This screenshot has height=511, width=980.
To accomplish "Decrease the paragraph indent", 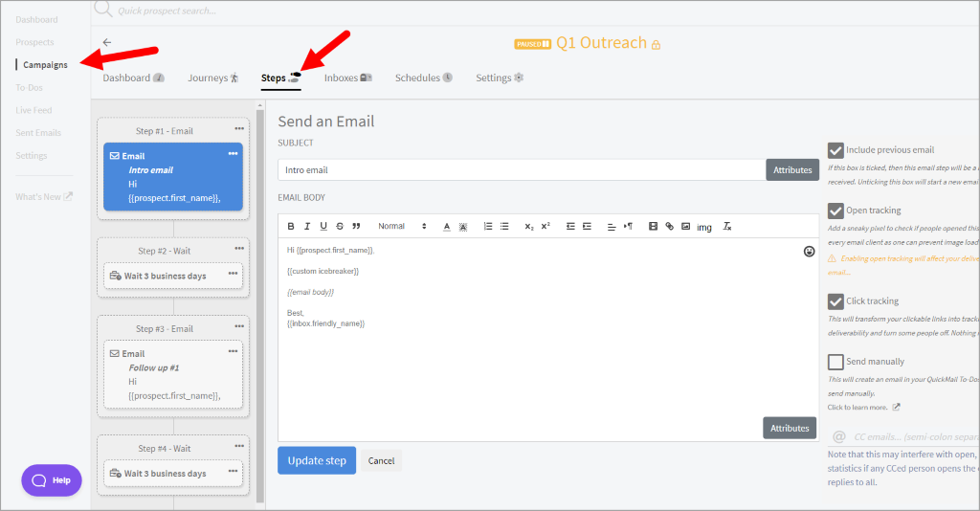I will coord(570,226).
